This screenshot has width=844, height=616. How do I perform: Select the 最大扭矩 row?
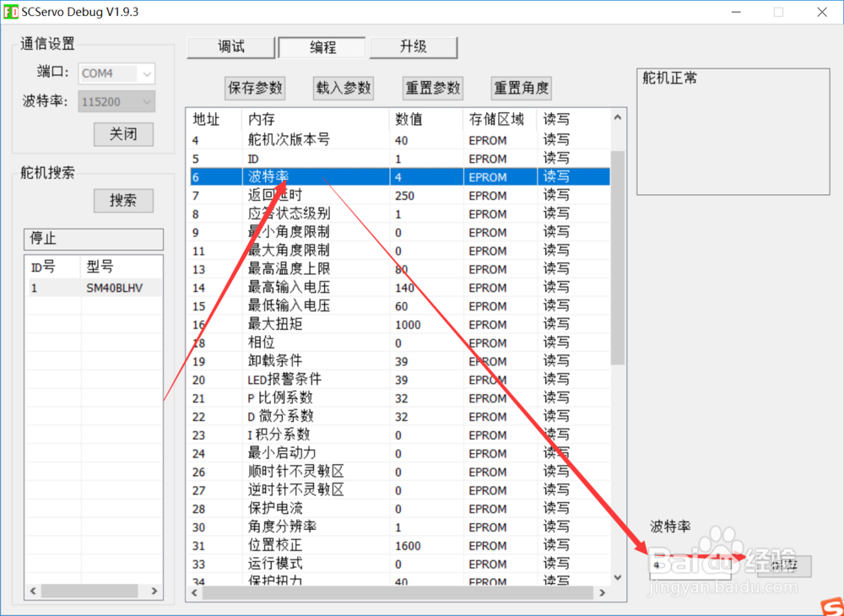pyautogui.click(x=400, y=324)
